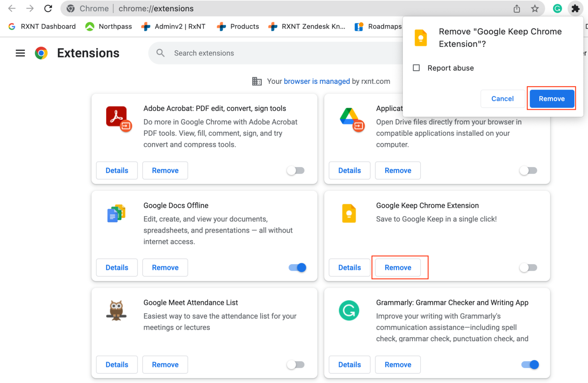The image size is (588, 383).
Task: Cancel the remove extension dialog
Action: 502,99
